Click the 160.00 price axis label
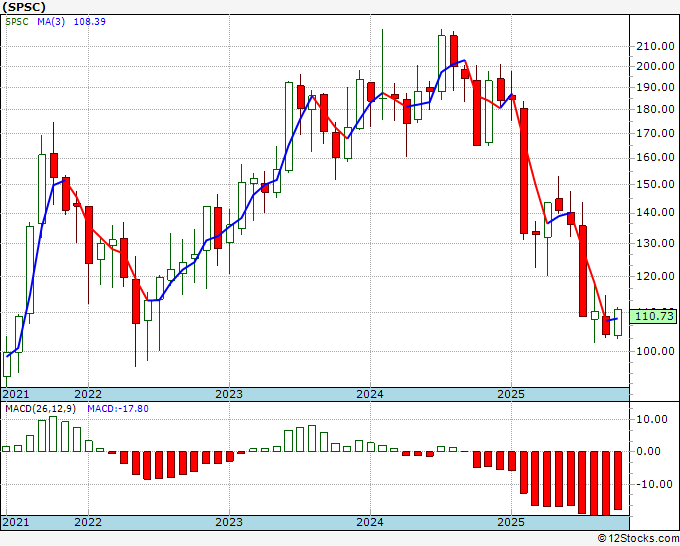The height and width of the screenshot is (546, 680). (655, 157)
